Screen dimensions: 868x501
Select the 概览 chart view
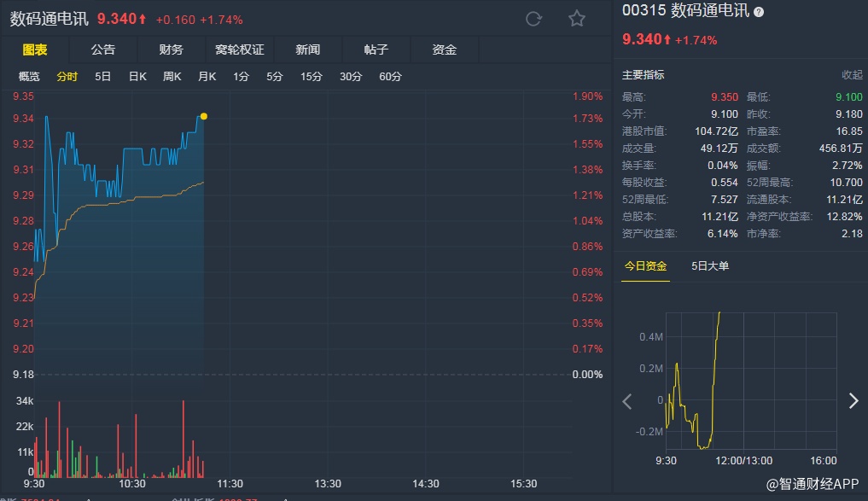pos(29,77)
